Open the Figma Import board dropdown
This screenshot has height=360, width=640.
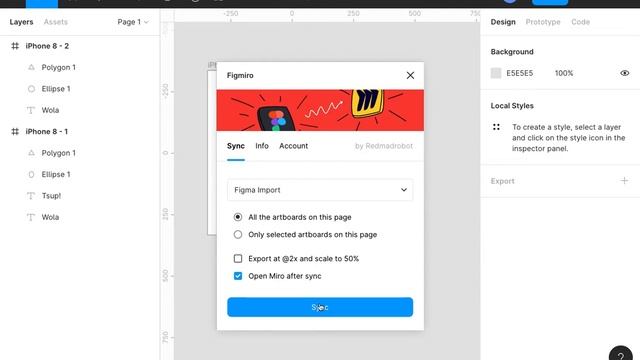(320, 190)
